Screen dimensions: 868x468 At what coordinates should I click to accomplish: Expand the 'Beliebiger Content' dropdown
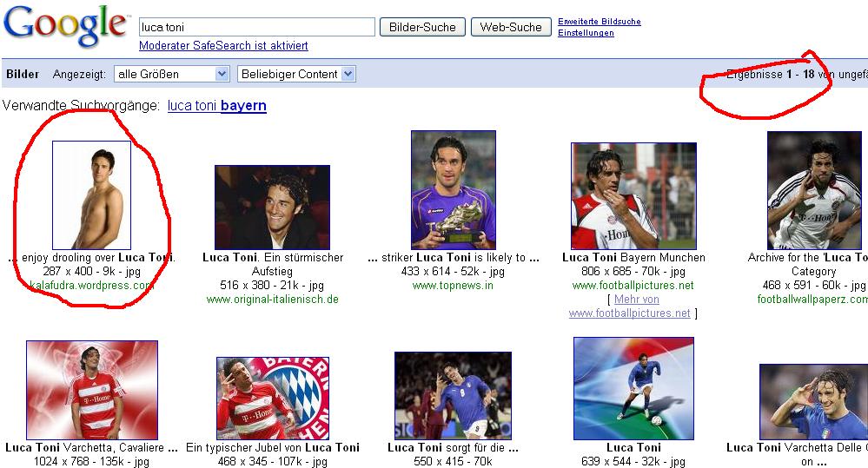tap(296, 74)
